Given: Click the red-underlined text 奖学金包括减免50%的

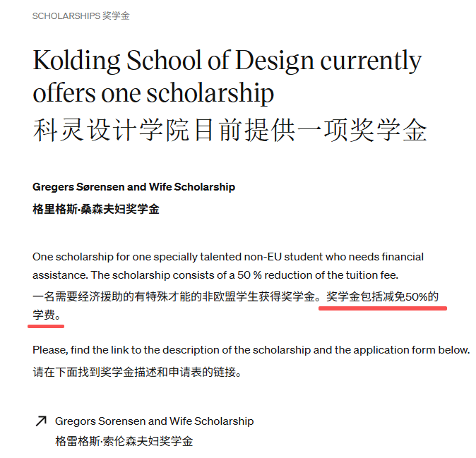Looking at the screenshot, I should pyautogui.click(x=382, y=296).
